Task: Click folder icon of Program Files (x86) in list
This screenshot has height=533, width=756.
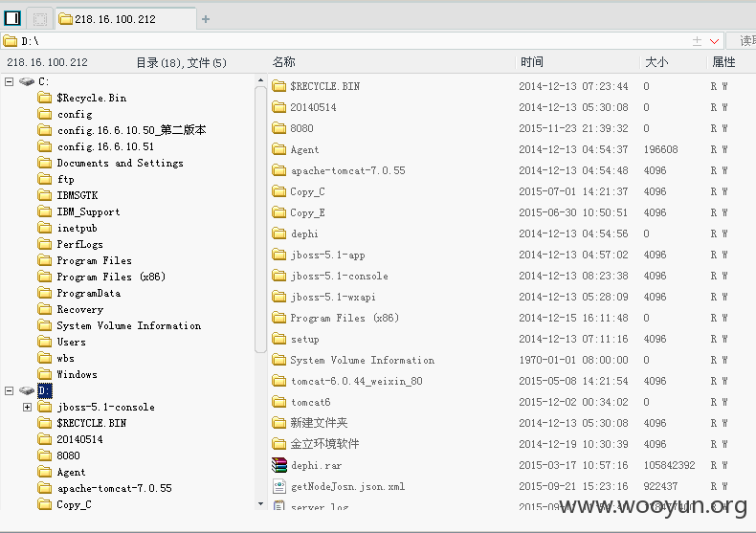Action: (279, 318)
